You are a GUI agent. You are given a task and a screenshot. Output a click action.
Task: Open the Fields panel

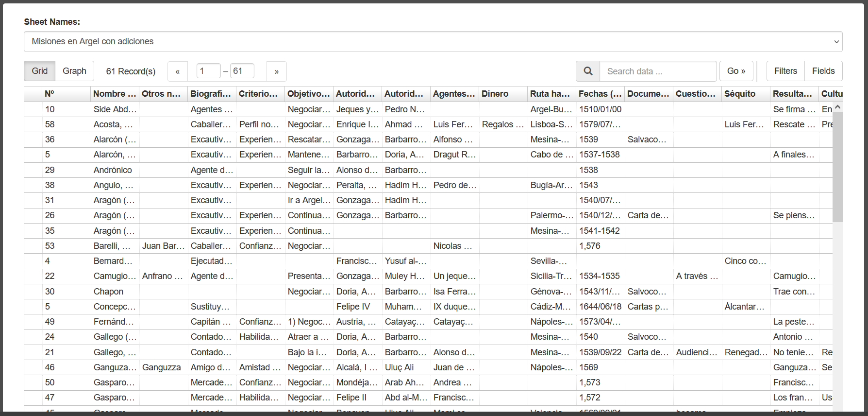point(823,71)
